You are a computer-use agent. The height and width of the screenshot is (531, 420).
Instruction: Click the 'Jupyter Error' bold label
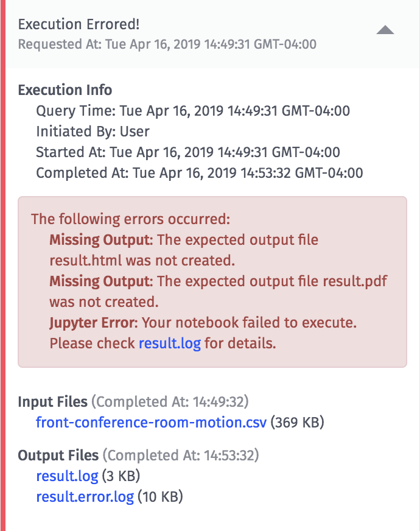coord(94,323)
